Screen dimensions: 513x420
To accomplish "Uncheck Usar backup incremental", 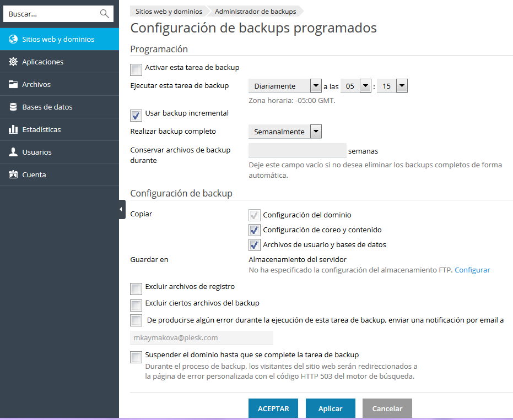I will 136,116.
